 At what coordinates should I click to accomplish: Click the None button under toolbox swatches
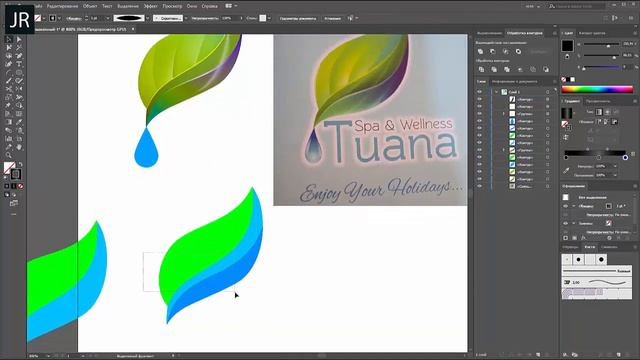click(x=20, y=186)
